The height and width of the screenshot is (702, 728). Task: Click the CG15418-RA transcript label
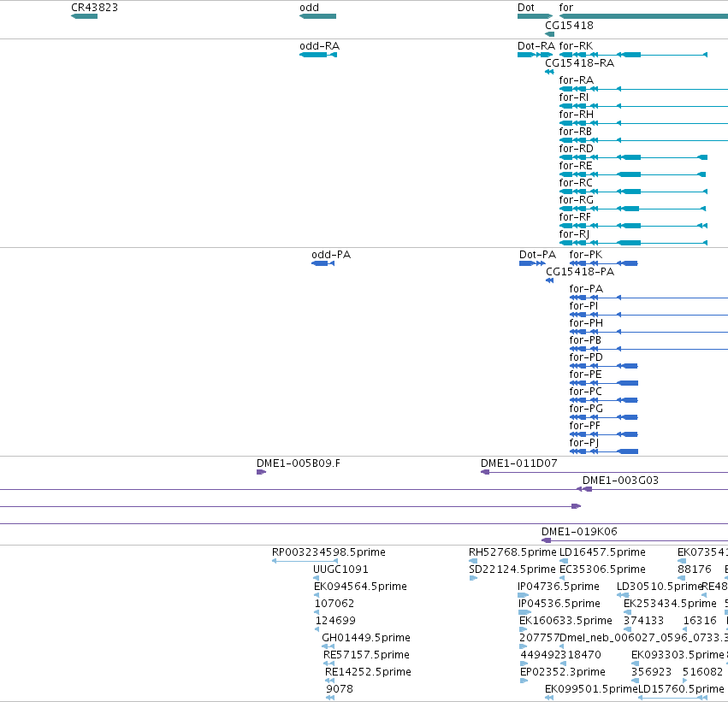pyautogui.click(x=579, y=63)
